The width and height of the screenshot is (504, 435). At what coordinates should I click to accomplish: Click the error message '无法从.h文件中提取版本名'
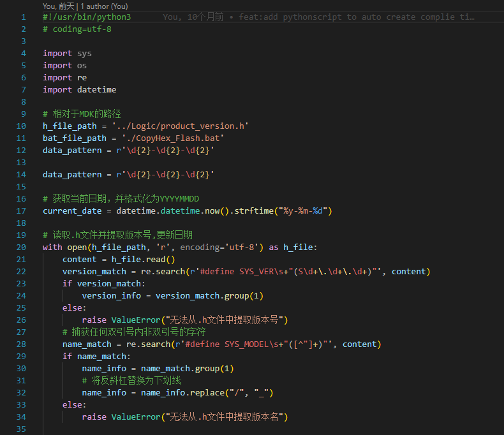coord(225,417)
